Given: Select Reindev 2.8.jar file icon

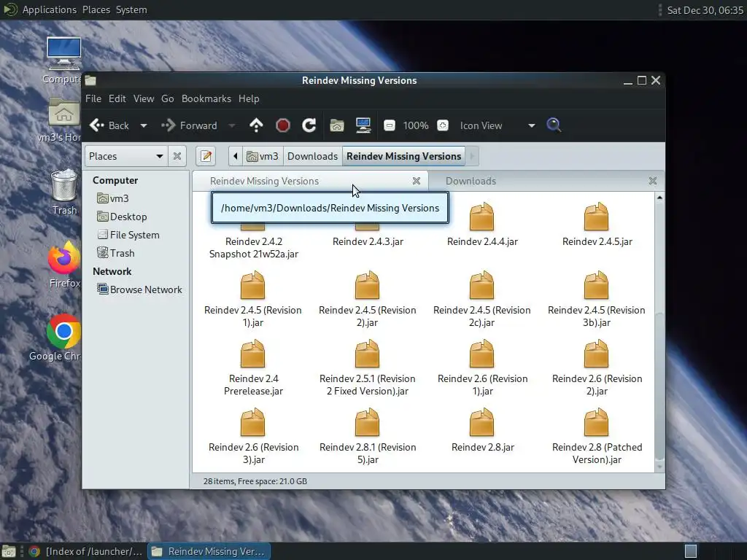Looking at the screenshot, I should pos(482,422).
